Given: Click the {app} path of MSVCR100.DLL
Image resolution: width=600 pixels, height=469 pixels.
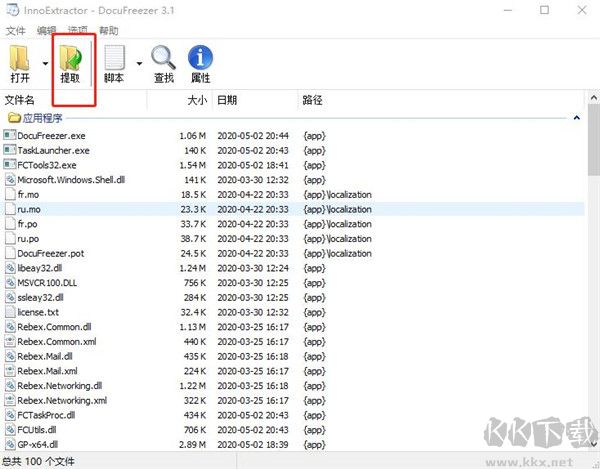Looking at the screenshot, I should (x=314, y=283).
